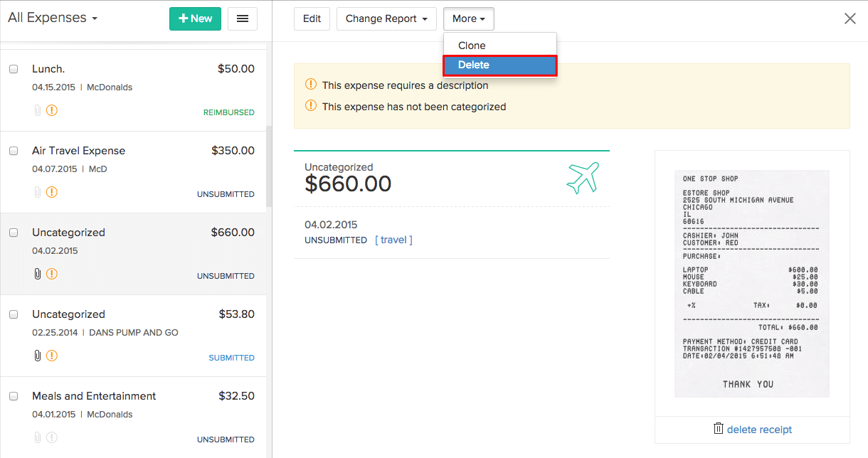
Task: Click the paperclip attachment icon on Lunch expense
Action: tap(37, 110)
